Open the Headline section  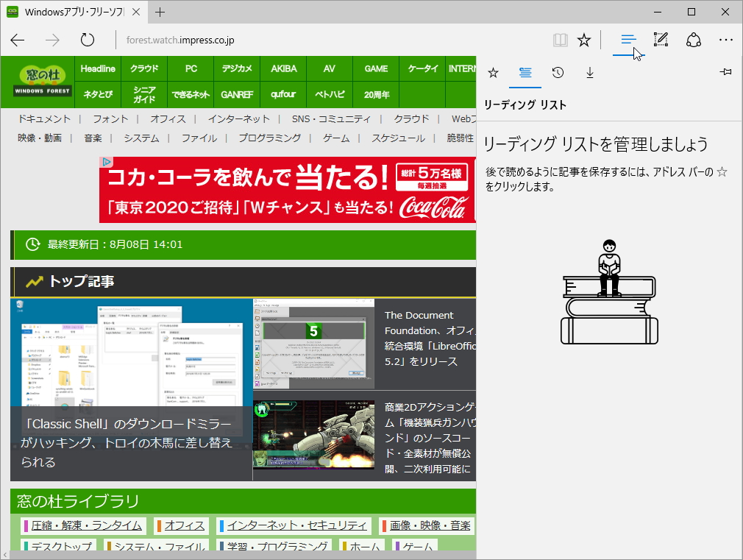click(97, 68)
